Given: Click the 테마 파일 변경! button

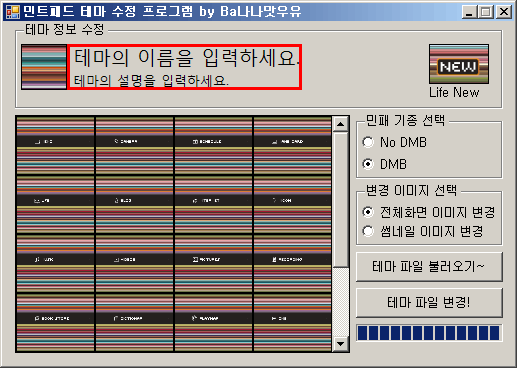Looking at the screenshot, I should pyautogui.click(x=429, y=303).
